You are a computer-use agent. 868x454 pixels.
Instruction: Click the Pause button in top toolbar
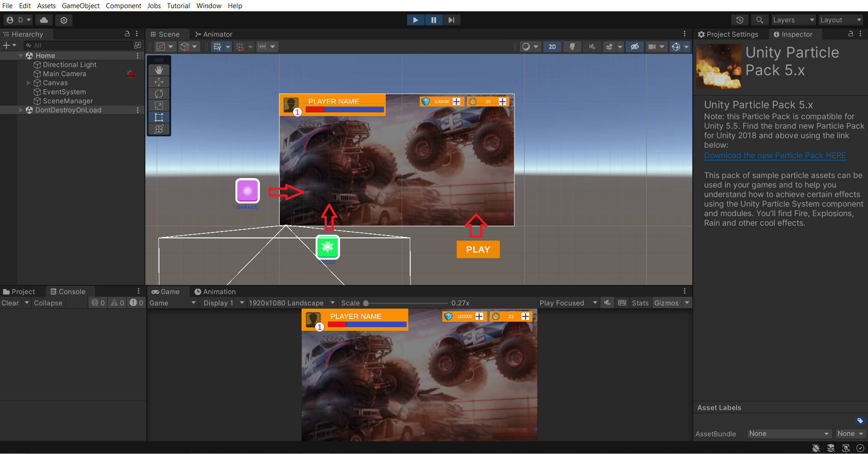click(433, 20)
